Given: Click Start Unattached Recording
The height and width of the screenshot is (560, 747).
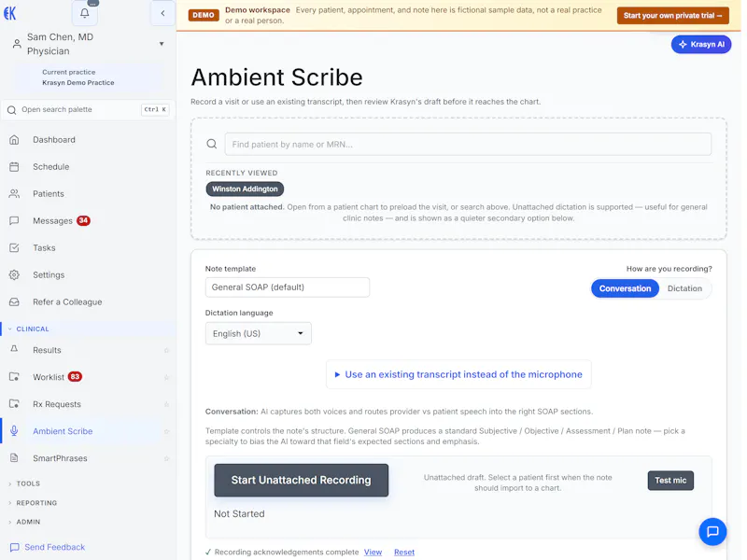Looking at the screenshot, I should [301, 481].
